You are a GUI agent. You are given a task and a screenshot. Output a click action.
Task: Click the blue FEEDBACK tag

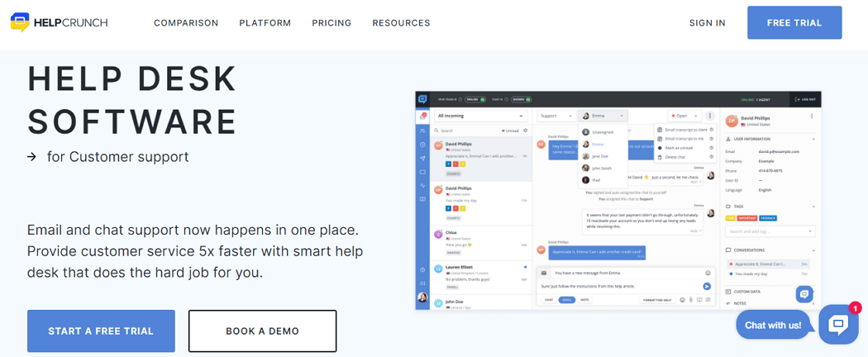point(768,218)
